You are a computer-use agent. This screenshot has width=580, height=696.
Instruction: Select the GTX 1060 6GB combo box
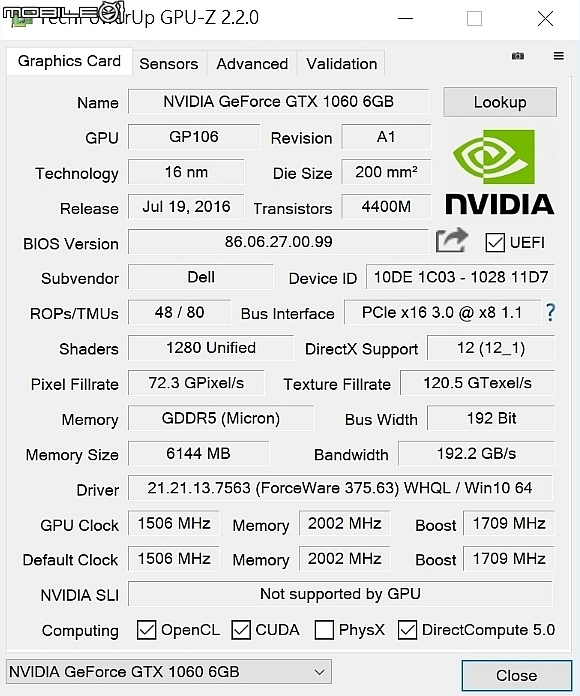coord(169,672)
